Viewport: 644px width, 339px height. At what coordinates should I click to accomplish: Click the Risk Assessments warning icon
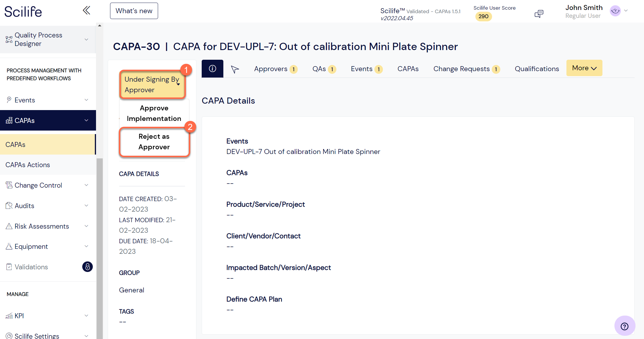pos(9,226)
